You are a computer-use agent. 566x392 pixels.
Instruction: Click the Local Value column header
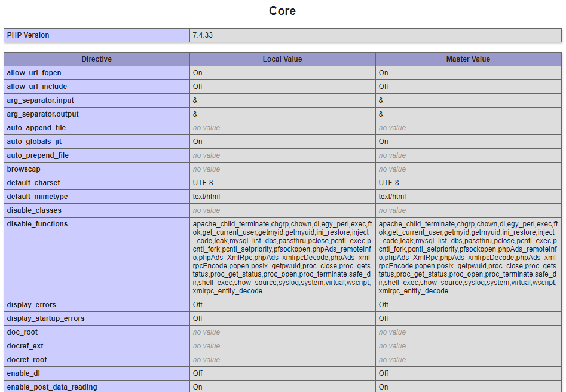[283, 59]
